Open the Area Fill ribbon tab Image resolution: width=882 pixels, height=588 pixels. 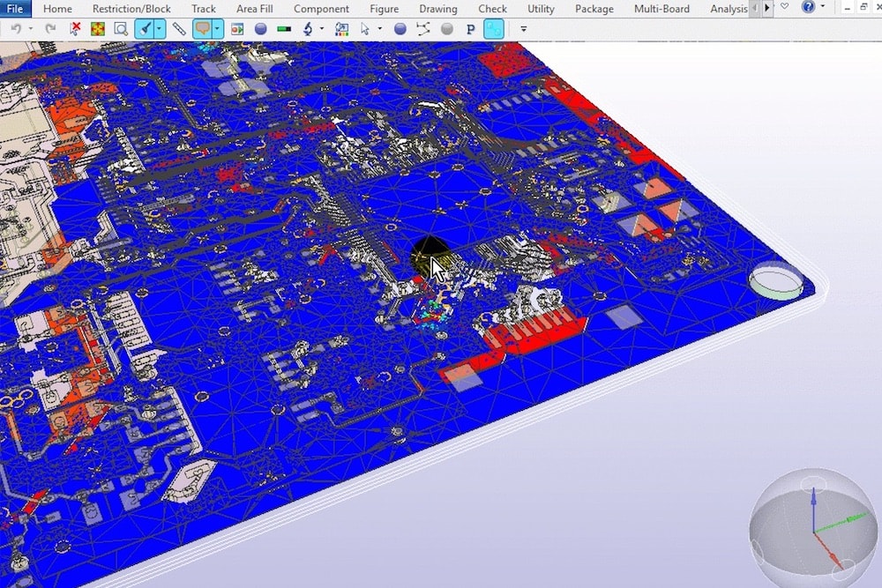tap(254, 9)
